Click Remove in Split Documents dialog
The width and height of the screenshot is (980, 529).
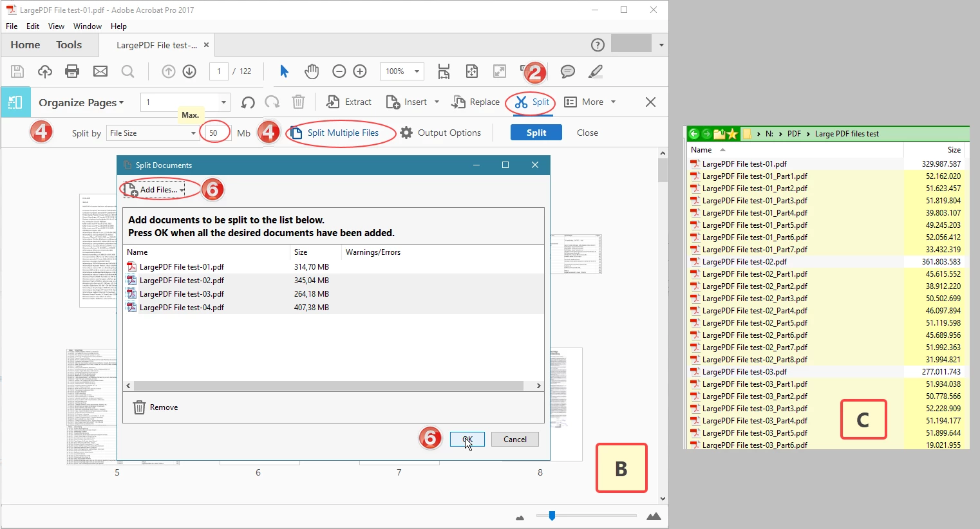[x=155, y=407]
